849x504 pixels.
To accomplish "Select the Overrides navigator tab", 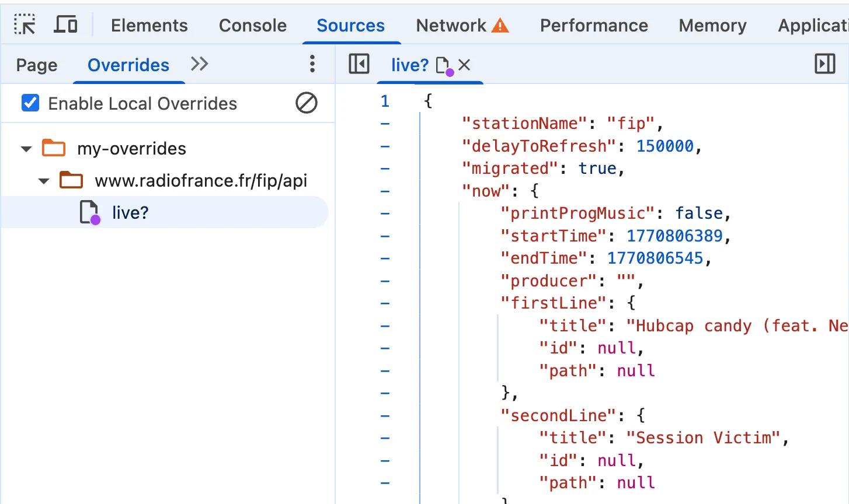I will tap(128, 65).
